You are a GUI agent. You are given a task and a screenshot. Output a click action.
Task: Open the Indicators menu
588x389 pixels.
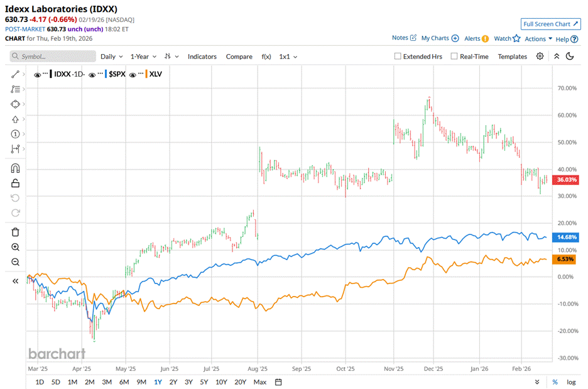(x=202, y=57)
